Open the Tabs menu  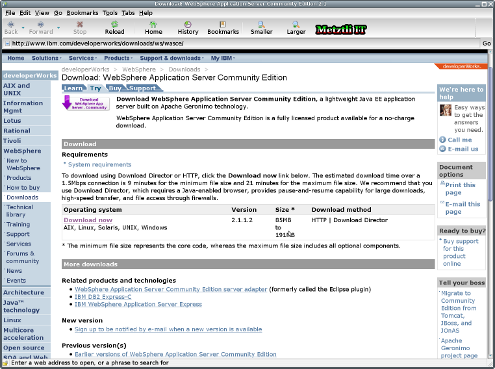pos(128,13)
